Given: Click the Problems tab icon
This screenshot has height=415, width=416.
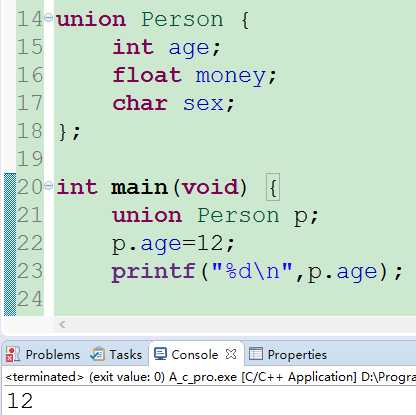Looking at the screenshot, I should click(13, 354).
